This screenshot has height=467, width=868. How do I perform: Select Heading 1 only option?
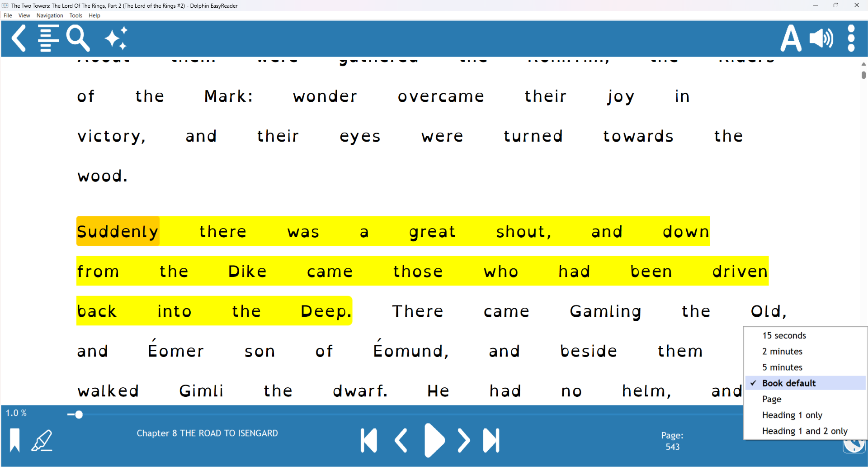pyautogui.click(x=805, y=415)
